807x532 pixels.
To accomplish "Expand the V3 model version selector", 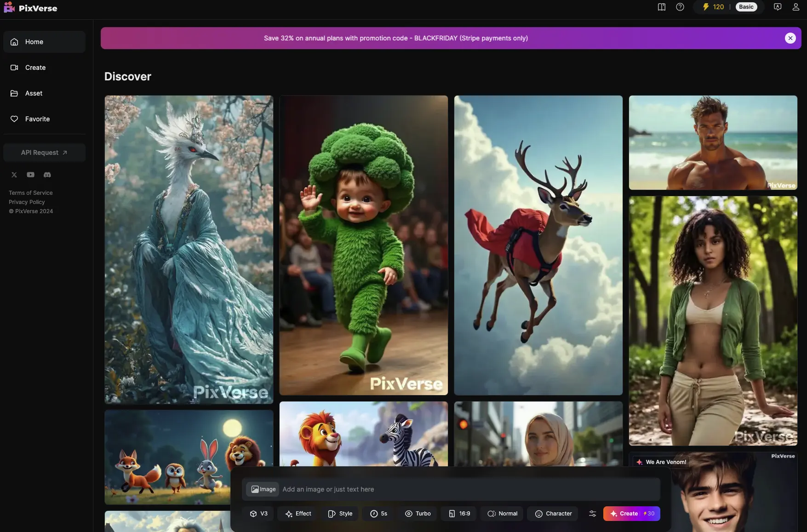I will coord(258,514).
